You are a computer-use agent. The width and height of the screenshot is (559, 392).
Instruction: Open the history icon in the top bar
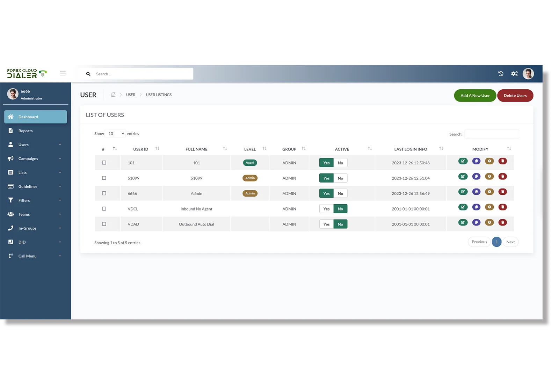[501, 73]
